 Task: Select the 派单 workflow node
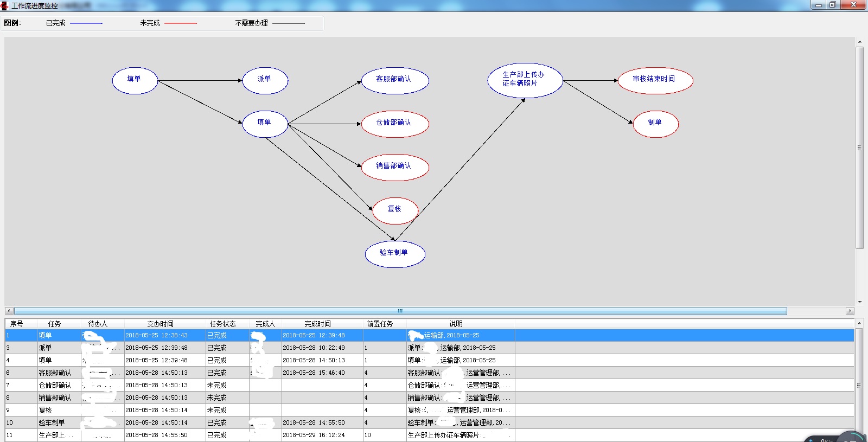click(x=265, y=81)
